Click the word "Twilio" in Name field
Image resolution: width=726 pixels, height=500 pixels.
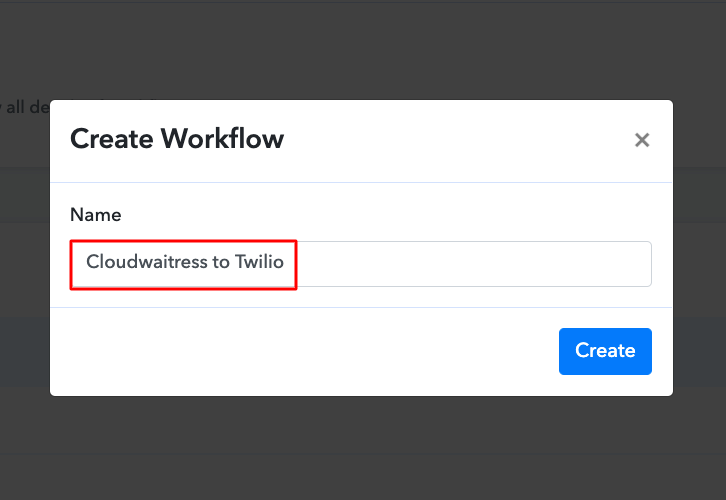click(260, 263)
